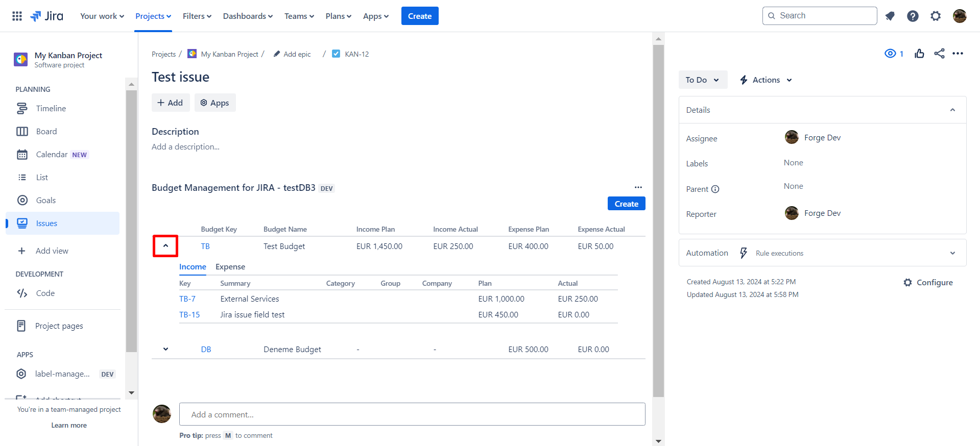Click the sidebar scrollbar down arrow
The image size is (980, 446).
131,392
